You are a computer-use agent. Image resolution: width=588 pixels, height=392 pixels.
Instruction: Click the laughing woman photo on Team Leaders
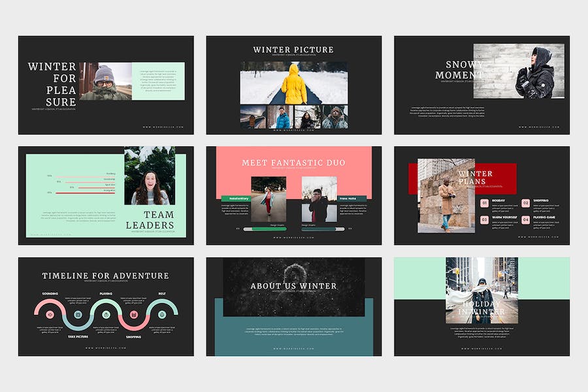150,176
